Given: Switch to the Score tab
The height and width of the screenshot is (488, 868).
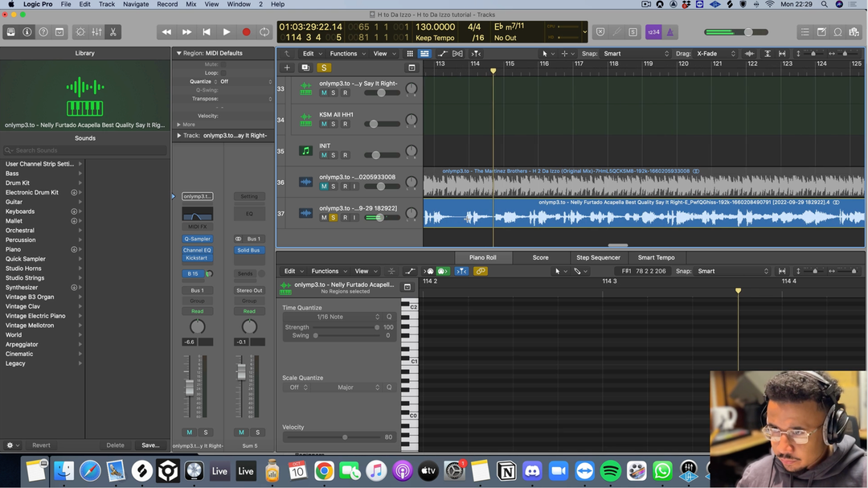Looking at the screenshot, I should (x=540, y=257).
